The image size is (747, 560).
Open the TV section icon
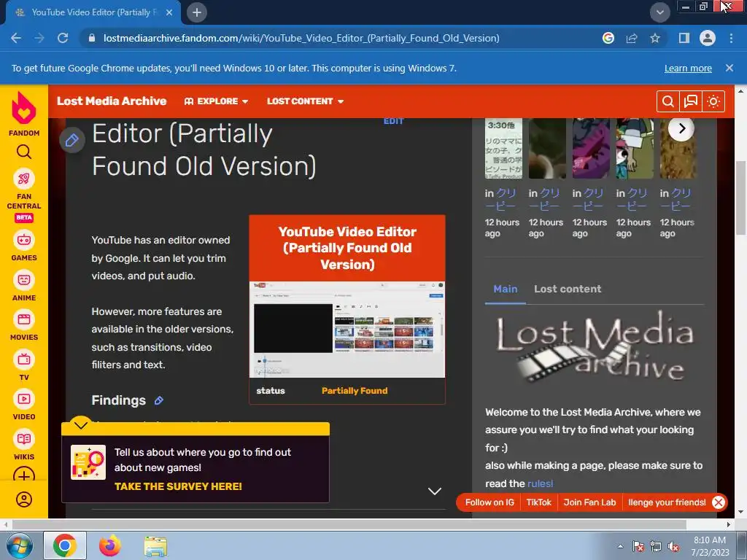24,359
